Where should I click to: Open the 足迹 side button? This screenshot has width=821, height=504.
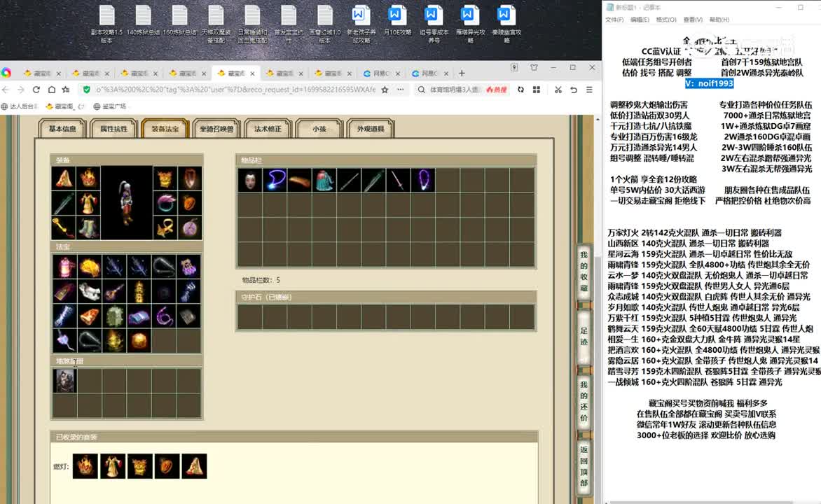[x=584, y=337]
